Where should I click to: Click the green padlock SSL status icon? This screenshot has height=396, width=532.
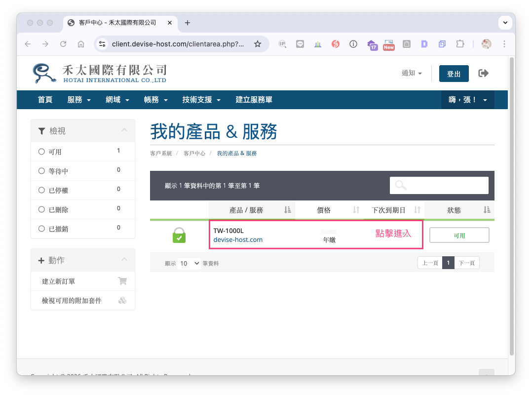coord(179,235)
